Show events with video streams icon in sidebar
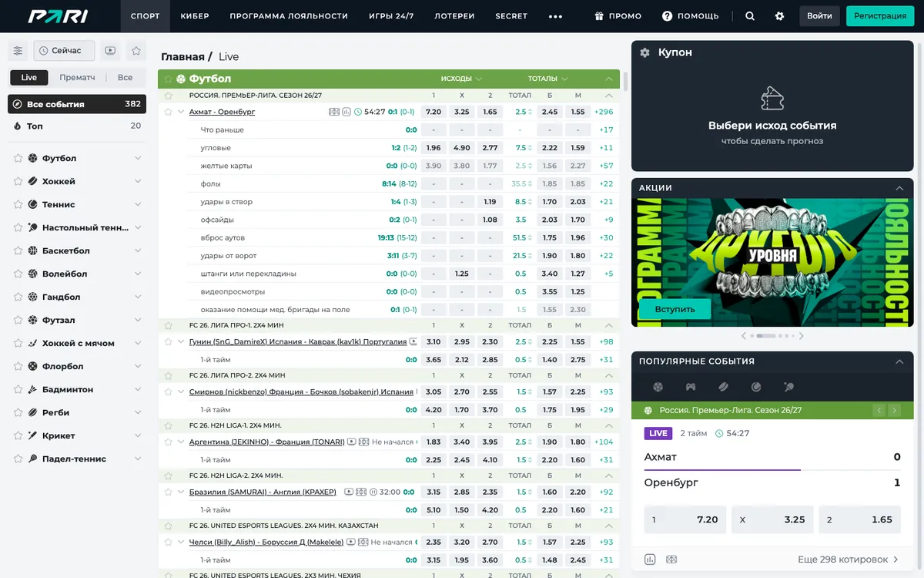This screenshot has height=578, width=924. click(x=110, y=51)
